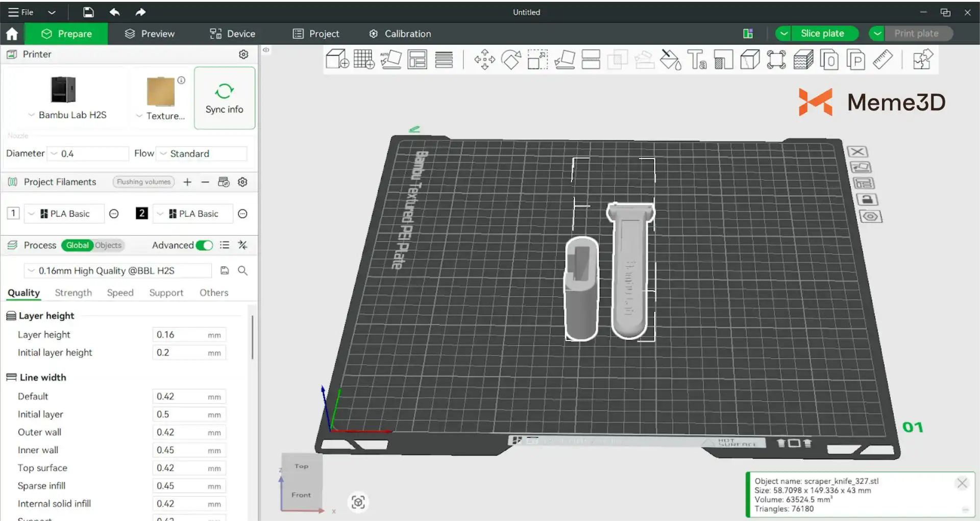The image size is (980, 521).
Task: Click the Slice plate button
Action: click(822, 34)
